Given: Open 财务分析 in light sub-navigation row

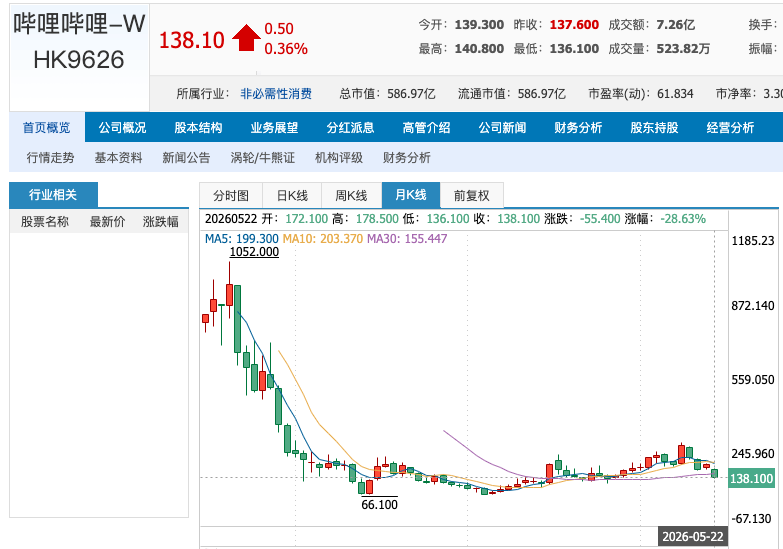Looking at the screenshot, I should click(407, 158).
